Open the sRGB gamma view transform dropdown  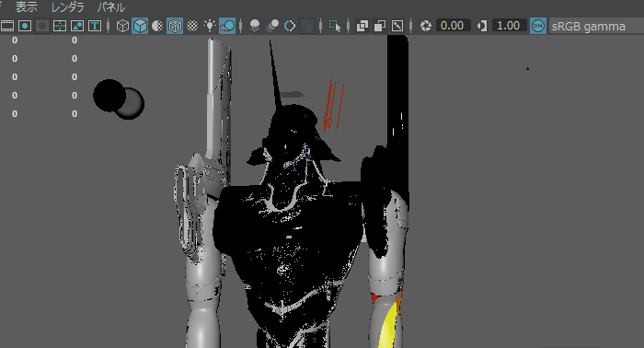[596, 27]
